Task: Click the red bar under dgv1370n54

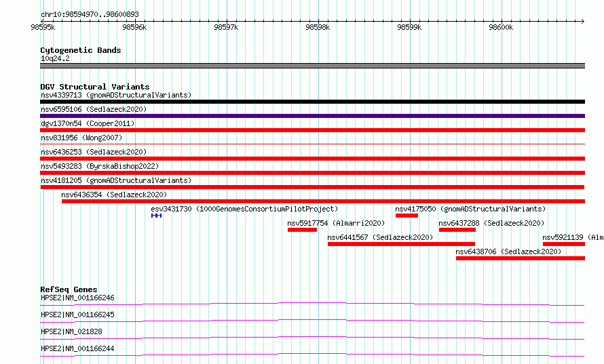Action: click(312, 130)
